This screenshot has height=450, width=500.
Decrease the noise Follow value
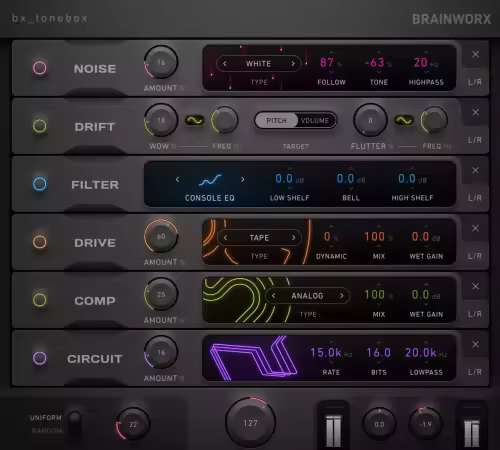(331, 72)
